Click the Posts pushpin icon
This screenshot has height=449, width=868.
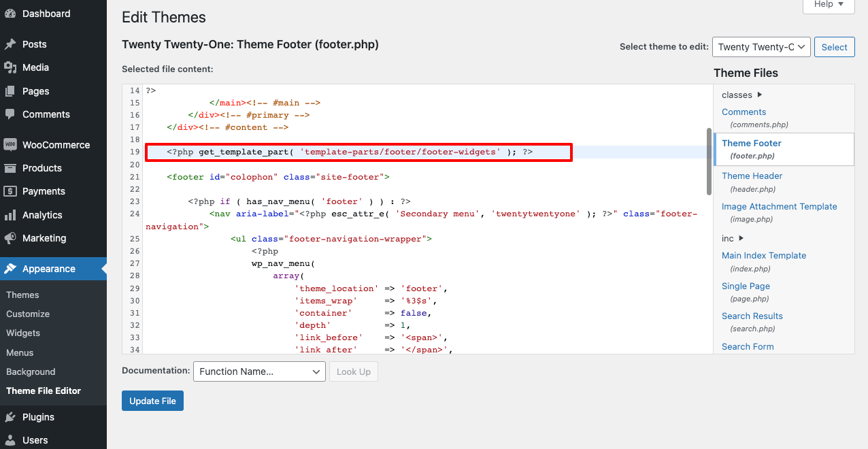coord(10,44)
